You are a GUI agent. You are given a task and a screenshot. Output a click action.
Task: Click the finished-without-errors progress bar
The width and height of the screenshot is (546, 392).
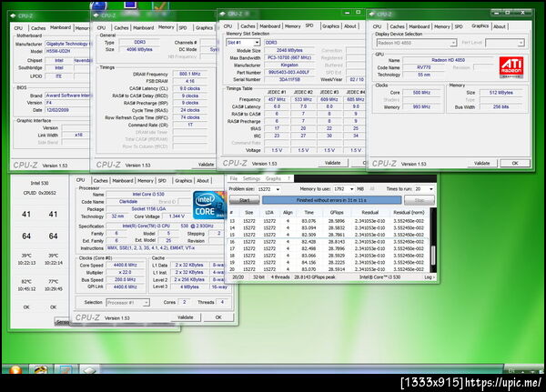pos(331,200)
